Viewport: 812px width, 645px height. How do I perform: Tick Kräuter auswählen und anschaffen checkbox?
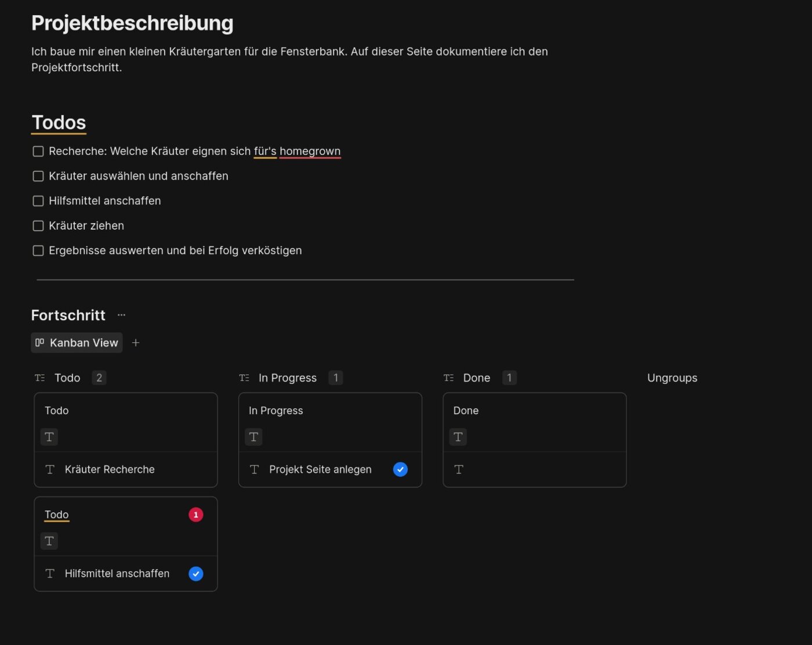(x=38, y=176)
